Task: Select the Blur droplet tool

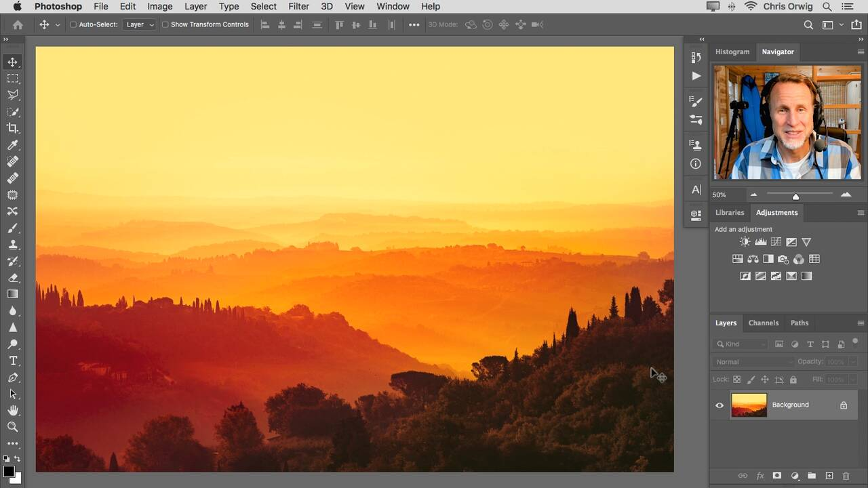Action: tap(12, 311)
